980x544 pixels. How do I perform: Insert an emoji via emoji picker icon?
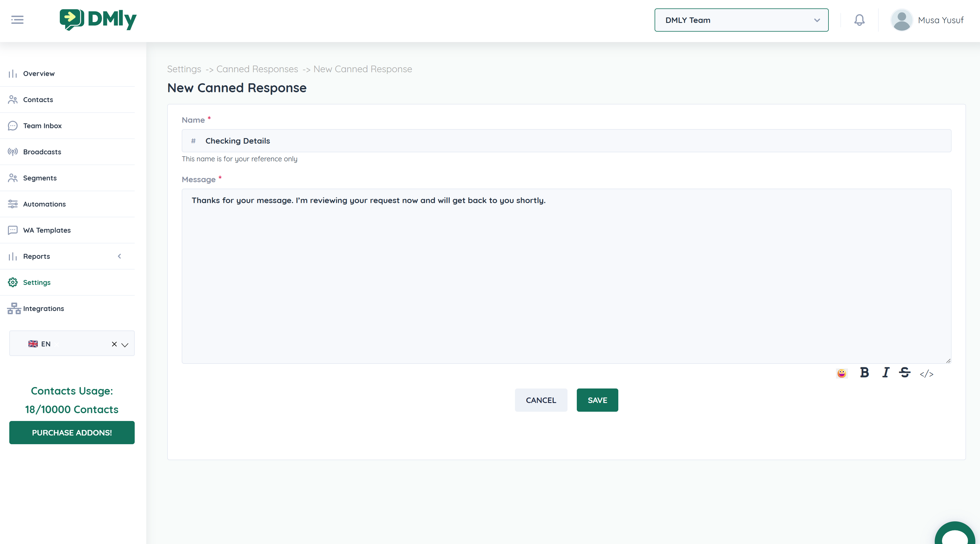(x=842, y=373)
